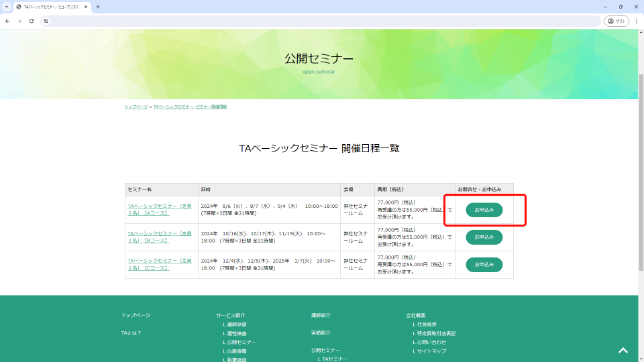Go back with the browser back arrow
This screenshot has height=362, width=644.
[x=7, y=21]
